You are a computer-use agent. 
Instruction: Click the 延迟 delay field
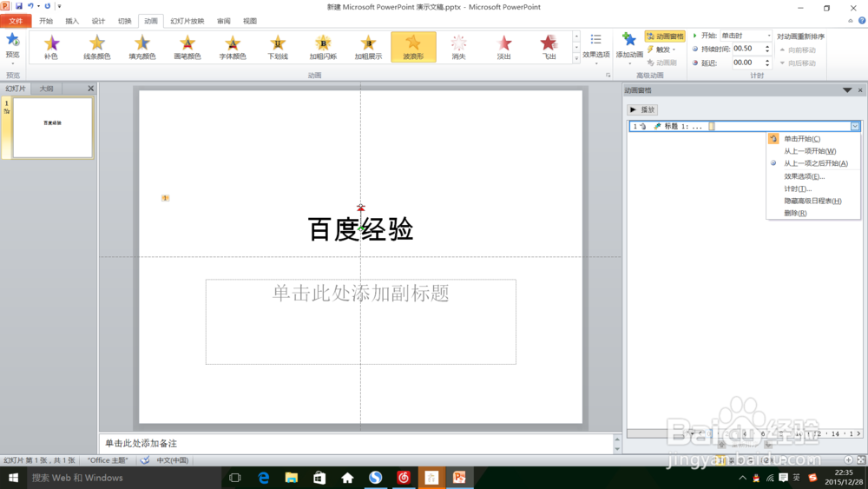pos(747,63)
